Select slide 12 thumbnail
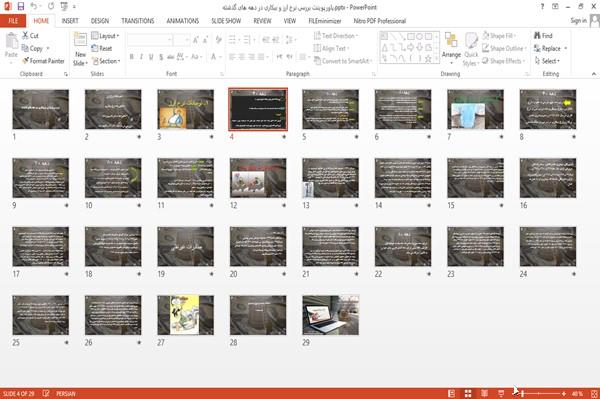 tap(258, 178)
